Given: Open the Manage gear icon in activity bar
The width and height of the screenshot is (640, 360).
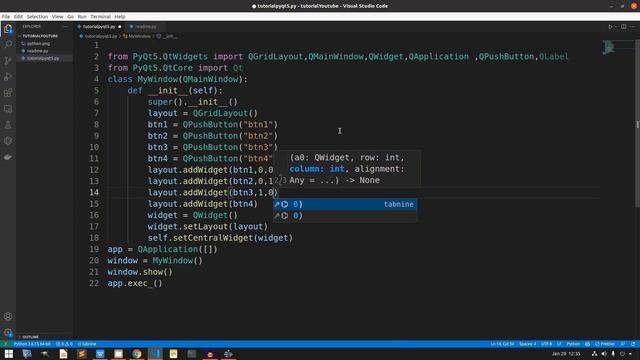Looking at the screenshot, I should (x=8, y=332).
